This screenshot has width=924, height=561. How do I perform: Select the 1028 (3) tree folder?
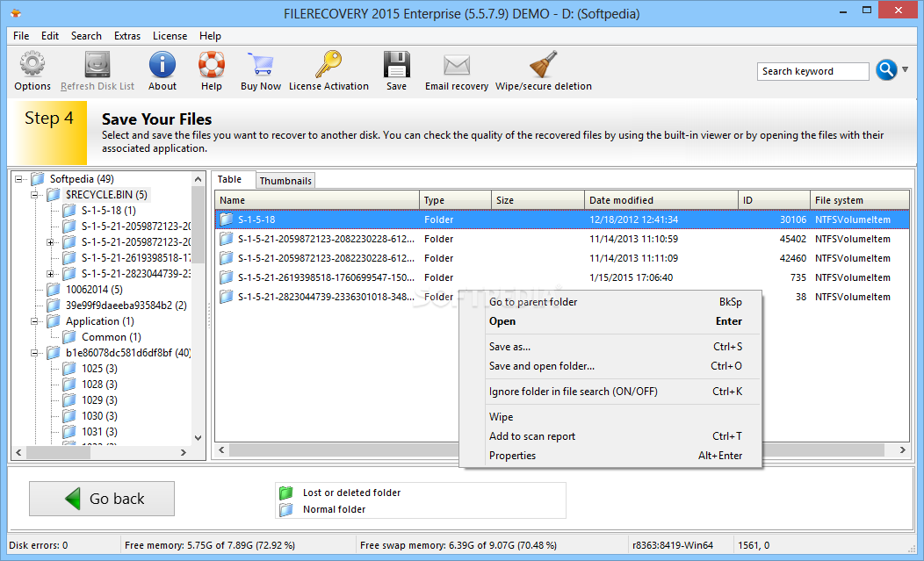click(x=99, y=385)
